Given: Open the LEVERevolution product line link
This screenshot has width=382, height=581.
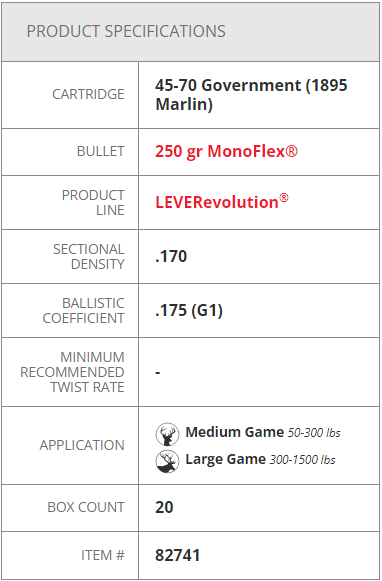Looking at the screenshot, I should [x=222, y=202].
